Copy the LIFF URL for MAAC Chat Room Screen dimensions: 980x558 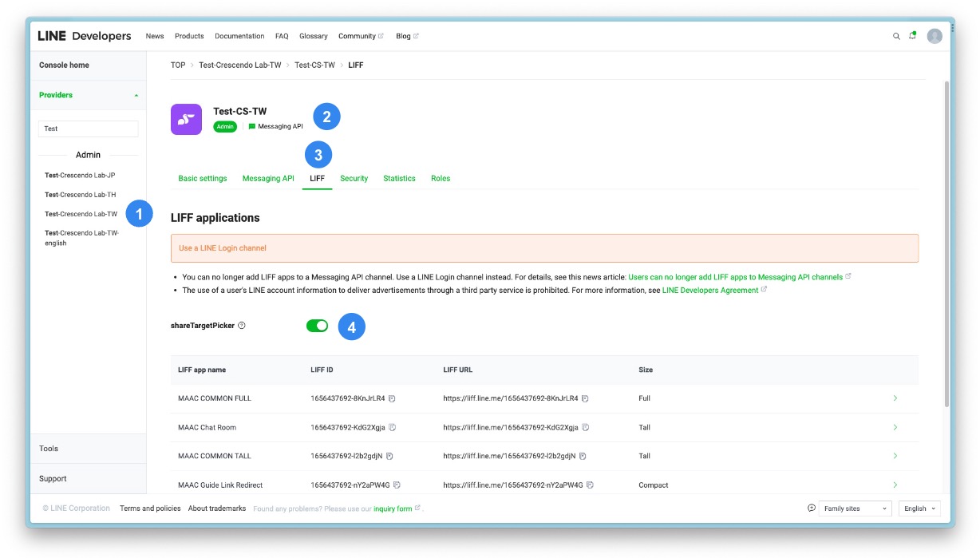[x=586, y=428]
